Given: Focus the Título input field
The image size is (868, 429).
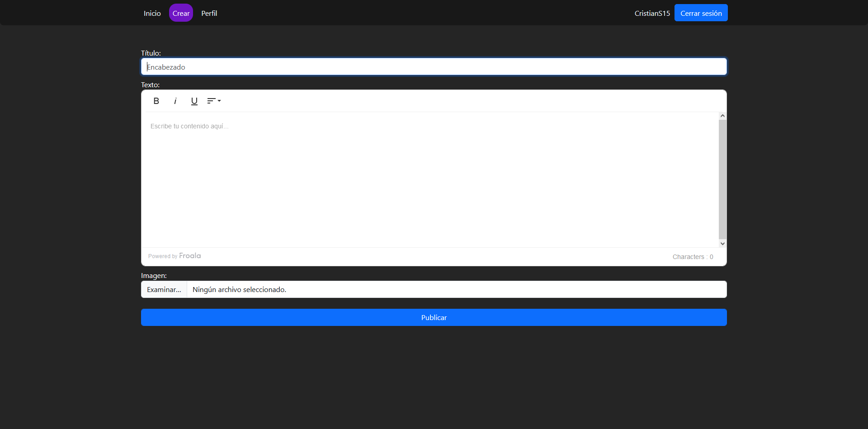Looking at the screenshot, I should [434, 67].
